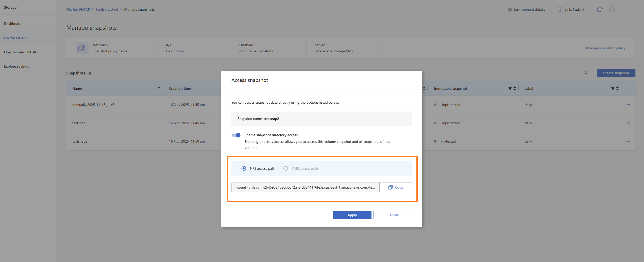Image resolution: width=644 pixels, height=262 pixels.
Task: Click the manually.2025-11-16_1143 snapshot name
Action: tap(93, 105)
